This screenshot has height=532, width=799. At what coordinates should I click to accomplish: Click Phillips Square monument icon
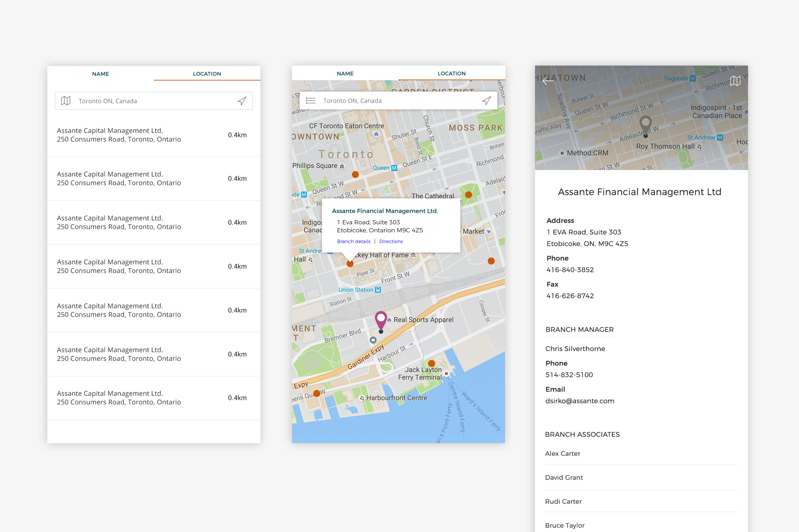pos(342,166)
